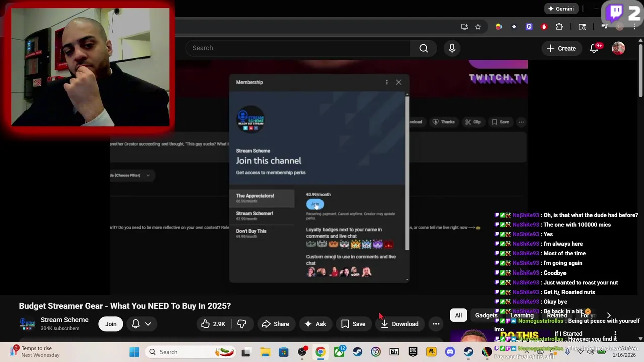Open the Create menu

tap(561, 48)
